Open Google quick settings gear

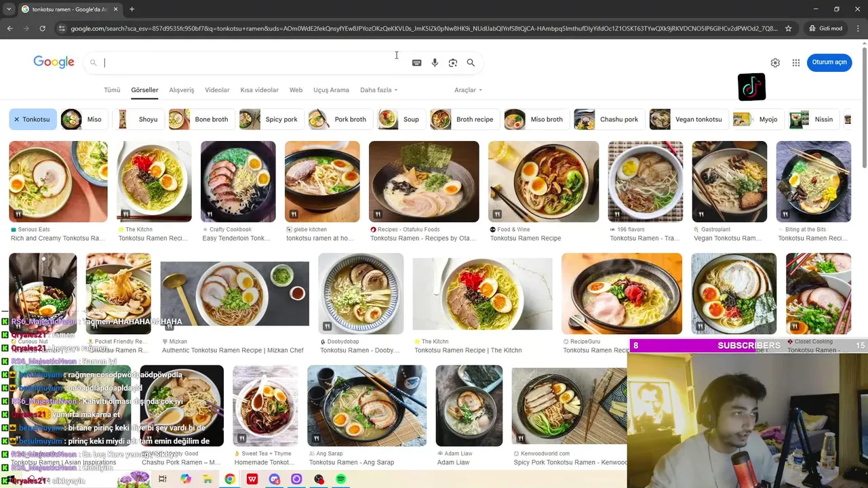click(x=775, y=62)
